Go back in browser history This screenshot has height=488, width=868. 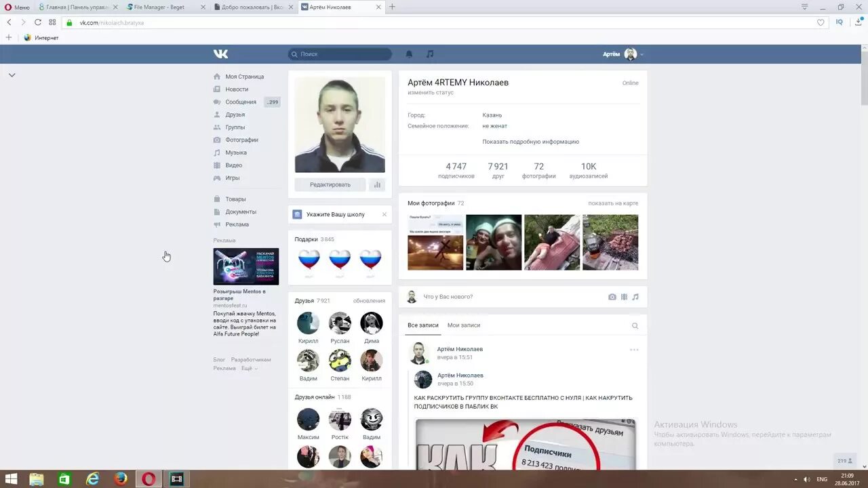[x=9, y=22]
